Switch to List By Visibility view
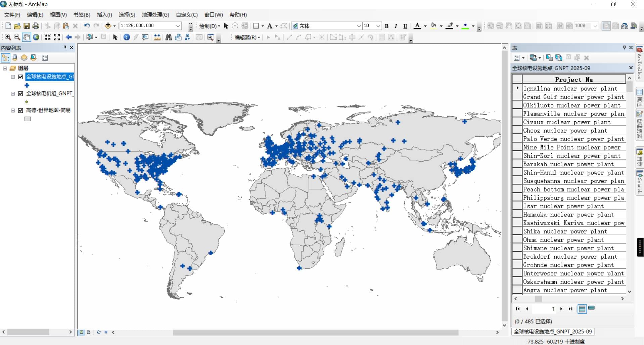The image size is (644, 345). point(24,58)
